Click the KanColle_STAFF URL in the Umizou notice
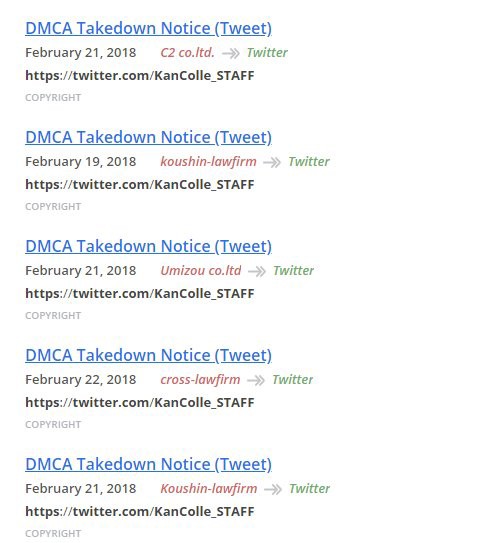This screenshot has width=480, height=543. point(140,294)
